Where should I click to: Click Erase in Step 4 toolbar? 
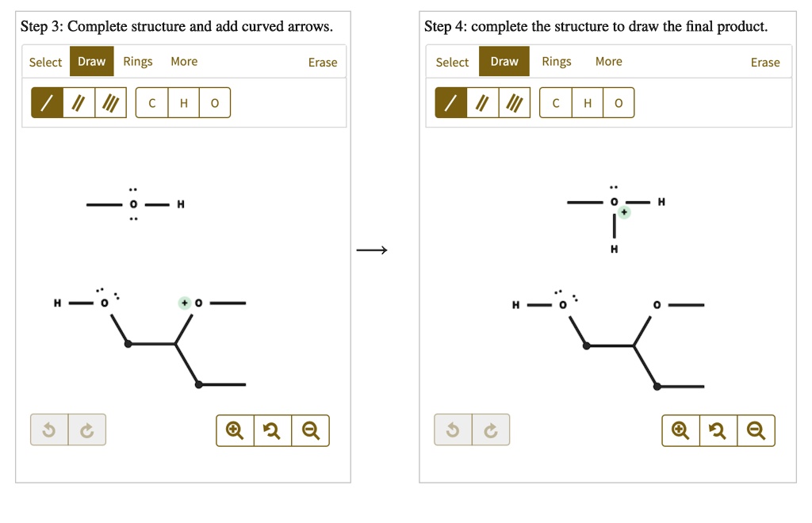(x=765, y=62)
